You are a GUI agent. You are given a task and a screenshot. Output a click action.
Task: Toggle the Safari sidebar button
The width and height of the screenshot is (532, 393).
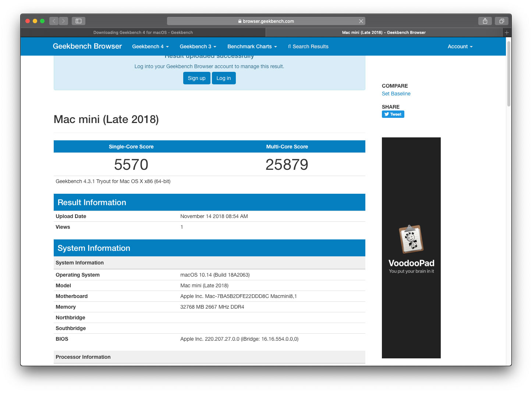[78, 21]
